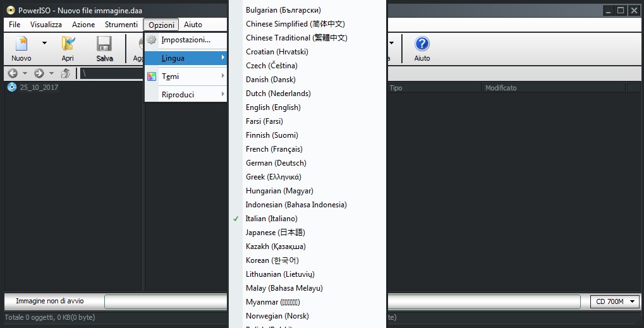644x328 pixels.
Task: Select Bulgarian language
Action: [308, 10]
